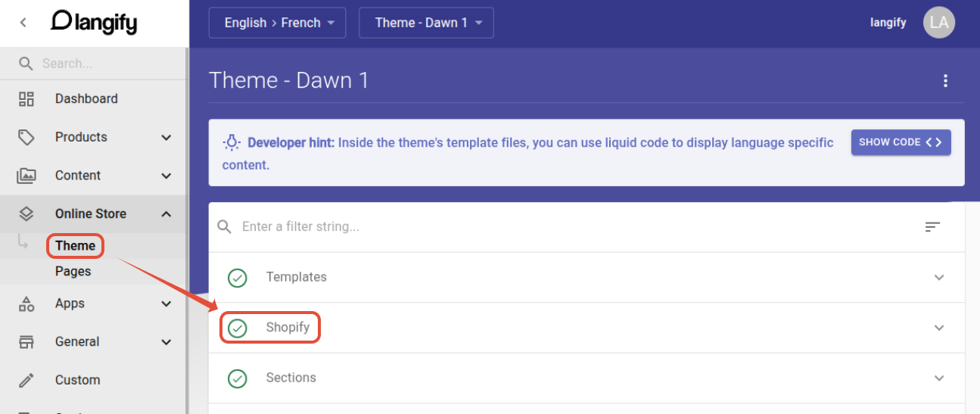Expand the Products menu chevron
The width and height of the screenshot is (980, 414).
166,138
